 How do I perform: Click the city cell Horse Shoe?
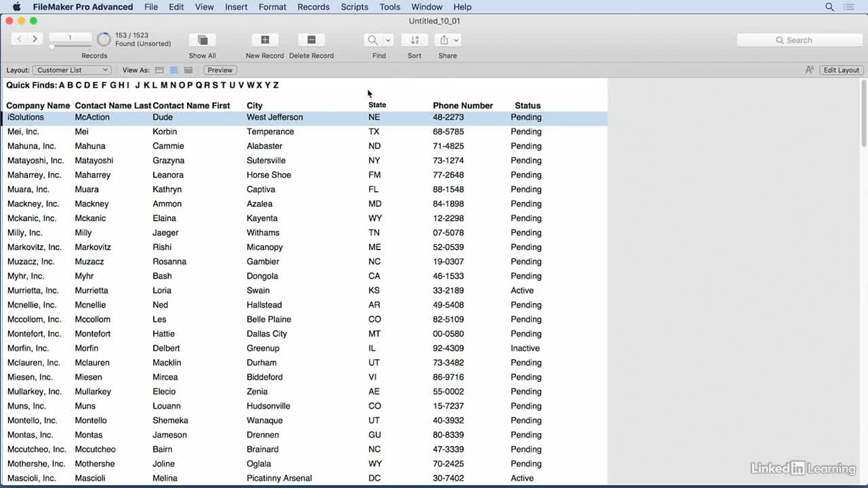269,175
